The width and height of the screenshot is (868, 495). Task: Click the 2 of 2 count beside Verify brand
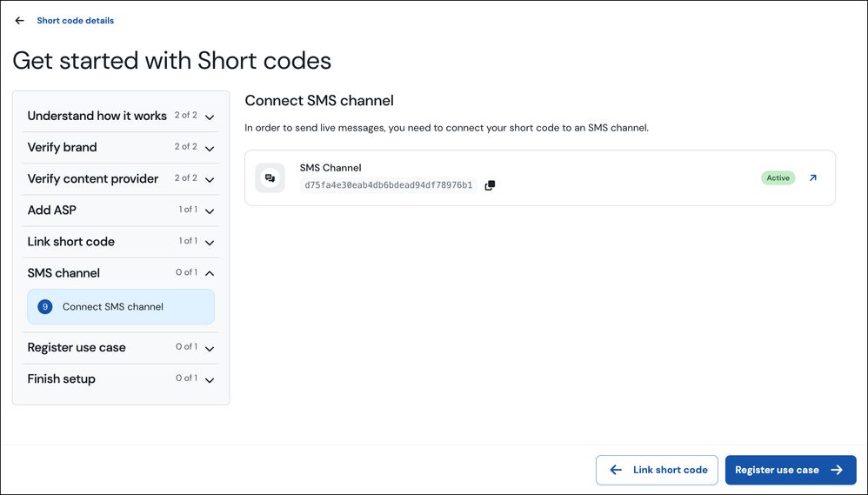[x=186, y=146]
